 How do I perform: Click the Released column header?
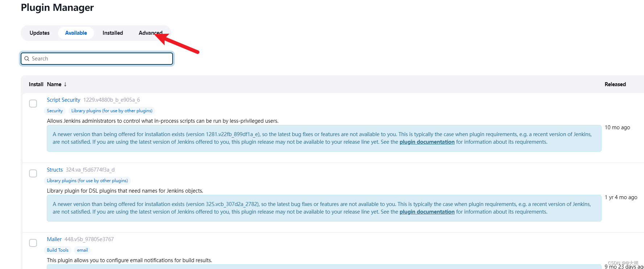point(615,84)
